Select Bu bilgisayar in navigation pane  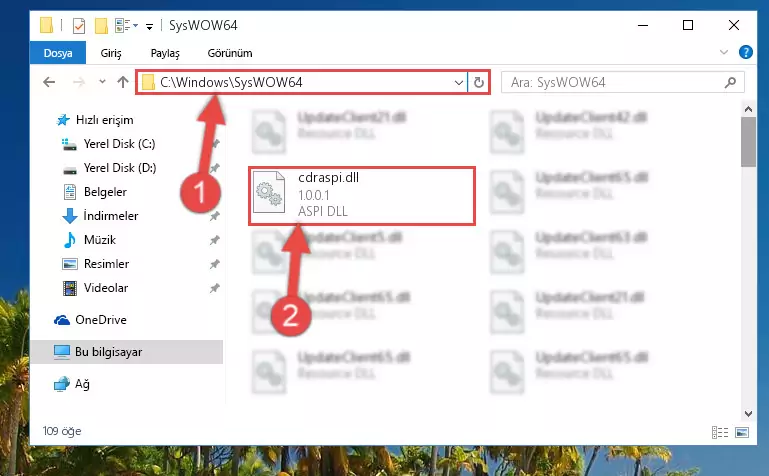point(108,352)
